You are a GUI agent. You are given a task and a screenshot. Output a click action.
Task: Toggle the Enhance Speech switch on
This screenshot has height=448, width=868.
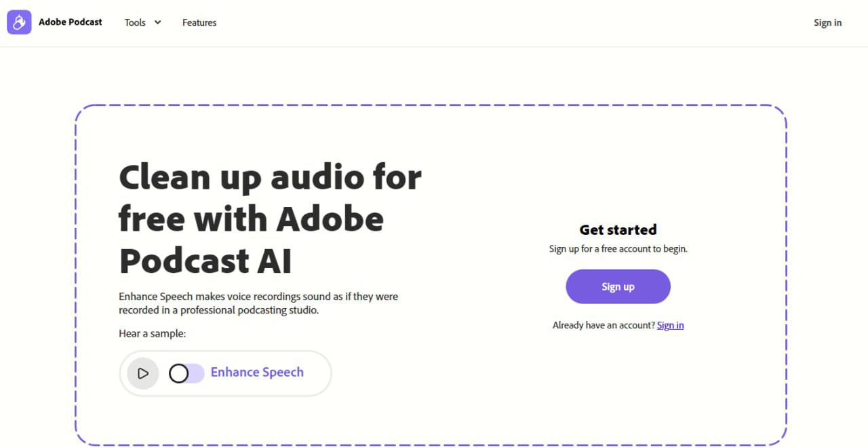(186, 373)
